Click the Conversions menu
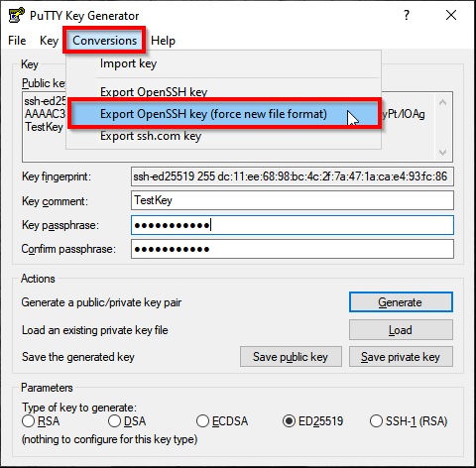476x468 pixels. 104,41
